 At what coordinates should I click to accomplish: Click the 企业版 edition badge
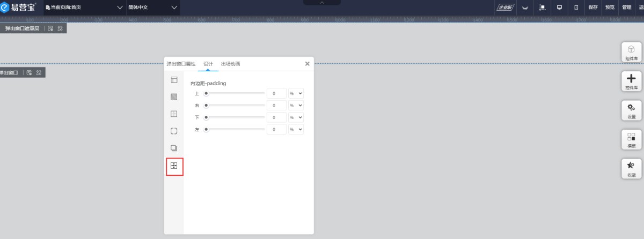point(505,8)
